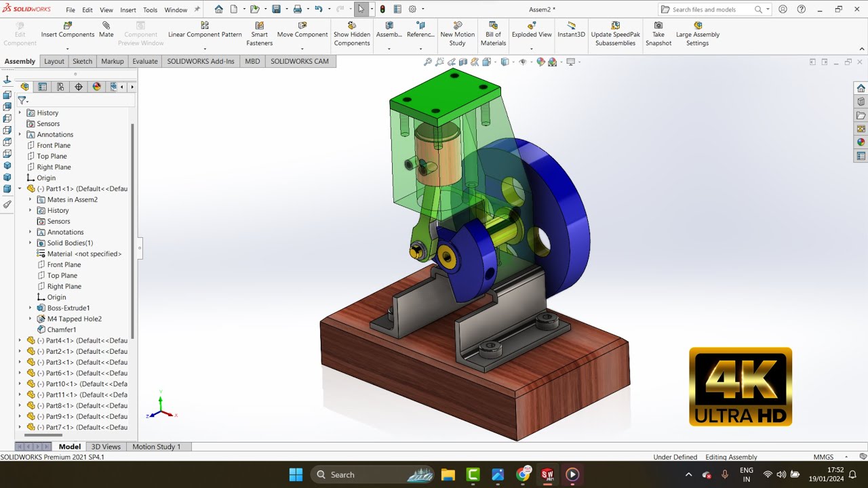Toggle the Instant3D tool
Viewport: 868px width, 488px height.
coord(571,30)
